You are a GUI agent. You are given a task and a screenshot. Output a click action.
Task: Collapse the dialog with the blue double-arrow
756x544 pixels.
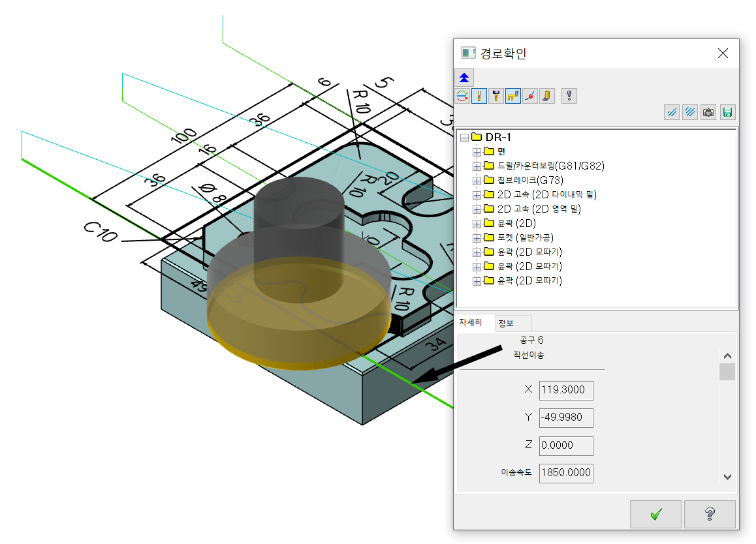(x=464, y=78)
